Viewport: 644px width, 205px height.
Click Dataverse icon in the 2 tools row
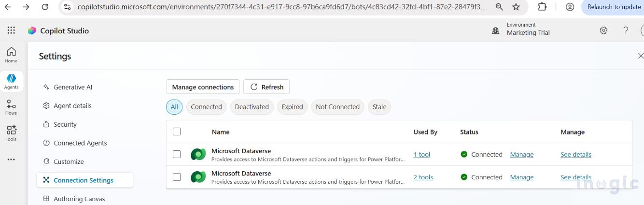point(198,177)
